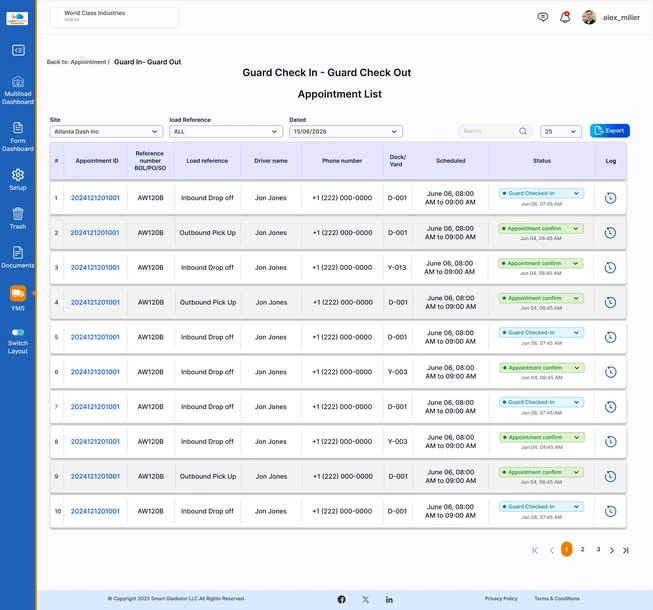Go to page 2
653x610 pixels.
pos(582,549)
